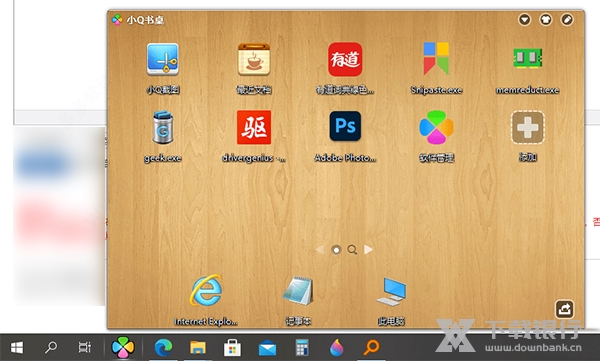
Task: Open the colorful droplet app on taskbar
Action: (337, 348)
